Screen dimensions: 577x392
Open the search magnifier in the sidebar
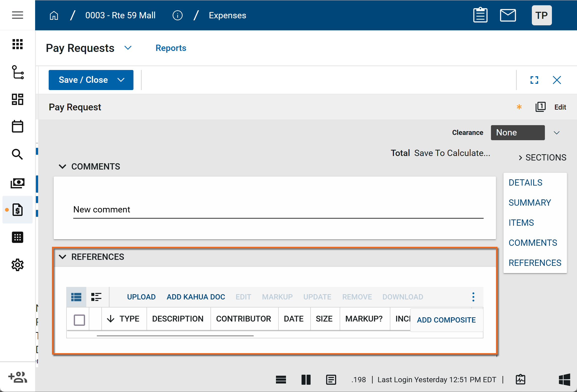tap(17, 154)
